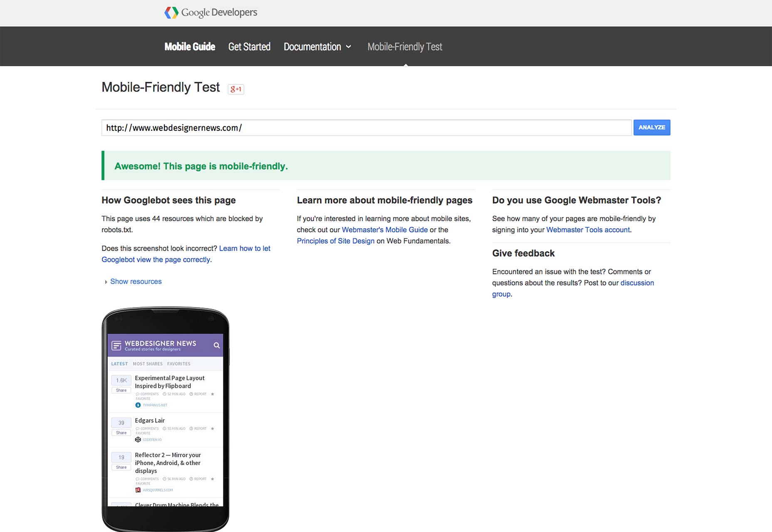Expand the Show resources section
The width and height of the screenshot is (772, 532).
[133, 281]
